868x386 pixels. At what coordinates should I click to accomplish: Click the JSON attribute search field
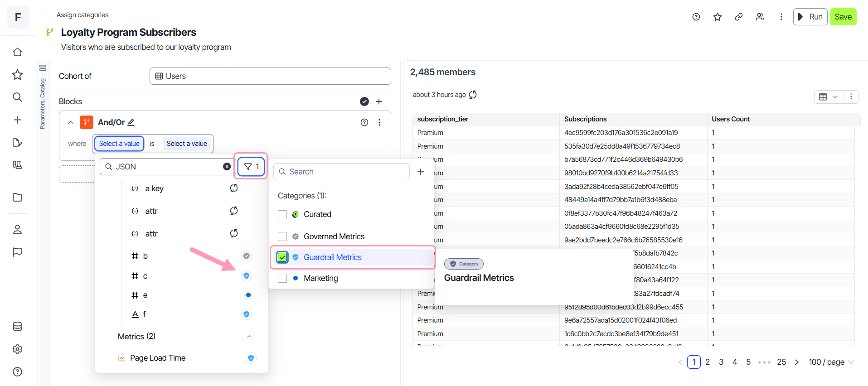point(167,167)
